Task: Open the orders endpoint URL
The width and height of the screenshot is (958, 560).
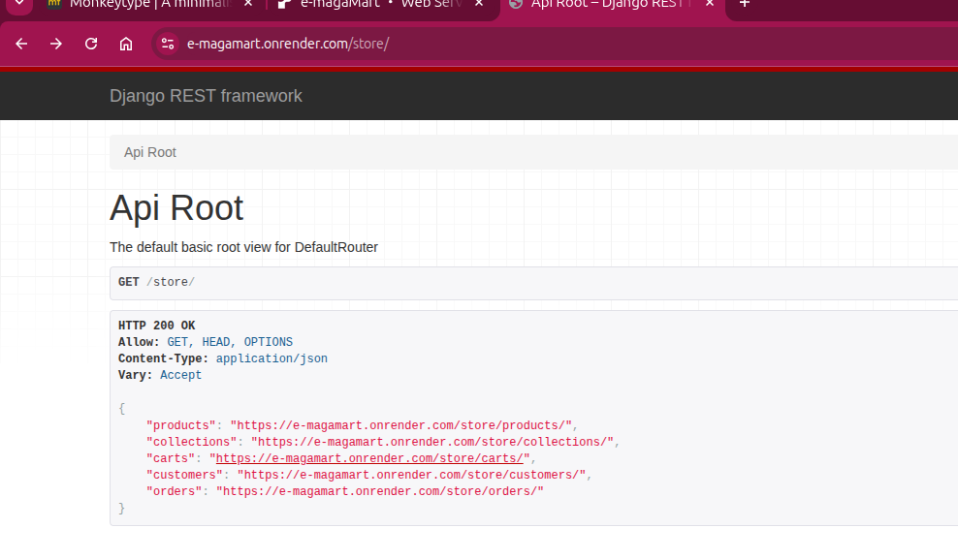Action: (379, 491)
